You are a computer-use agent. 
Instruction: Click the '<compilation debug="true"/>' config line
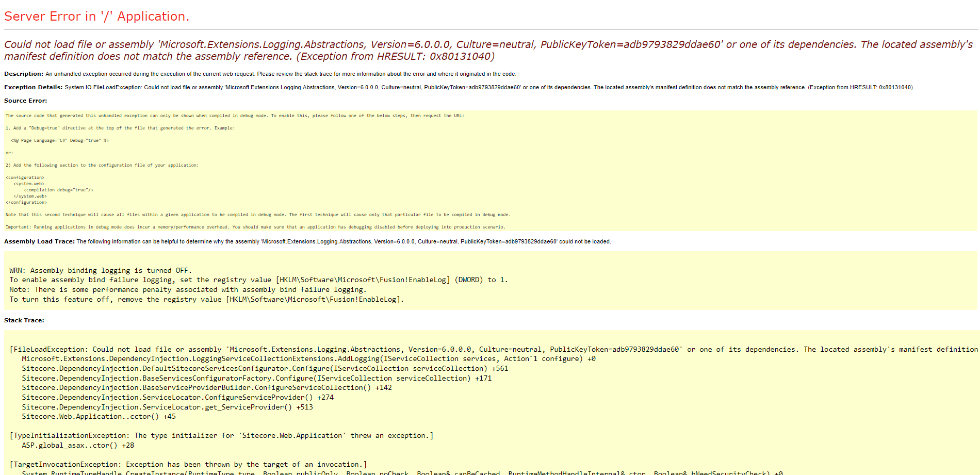coord(58,190)
